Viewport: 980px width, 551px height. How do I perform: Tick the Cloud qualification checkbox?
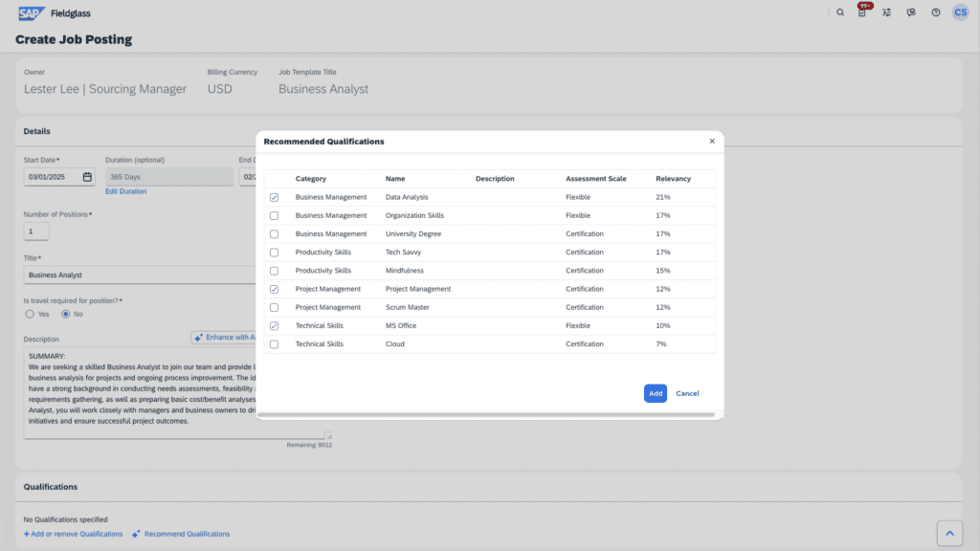click(x=275, y=344)
